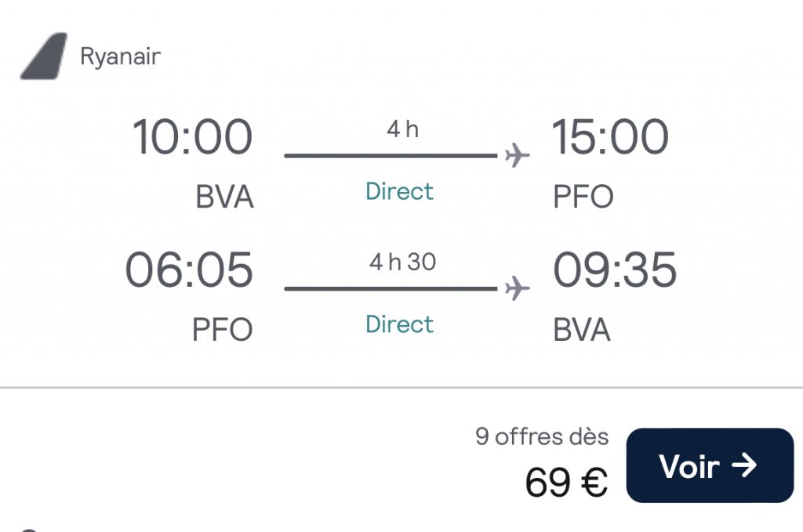Click the 4 h 30 return duration
This screenshot has width=803, height=532.
(x=402, y=262)
